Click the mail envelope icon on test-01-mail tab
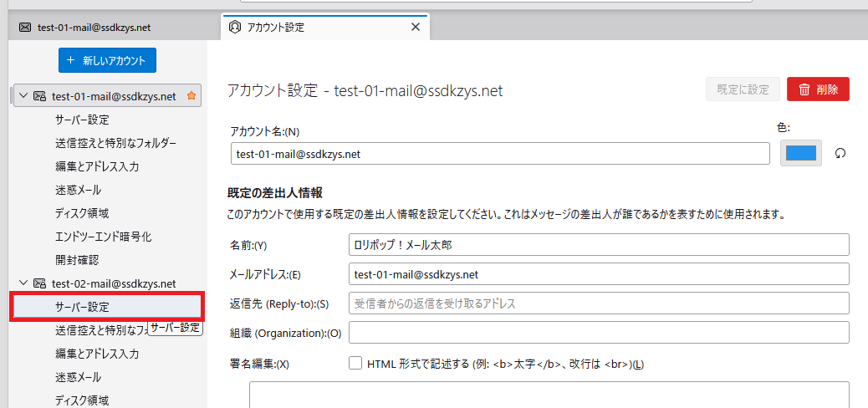Screen dimensions: 868x408 point(24,27)
